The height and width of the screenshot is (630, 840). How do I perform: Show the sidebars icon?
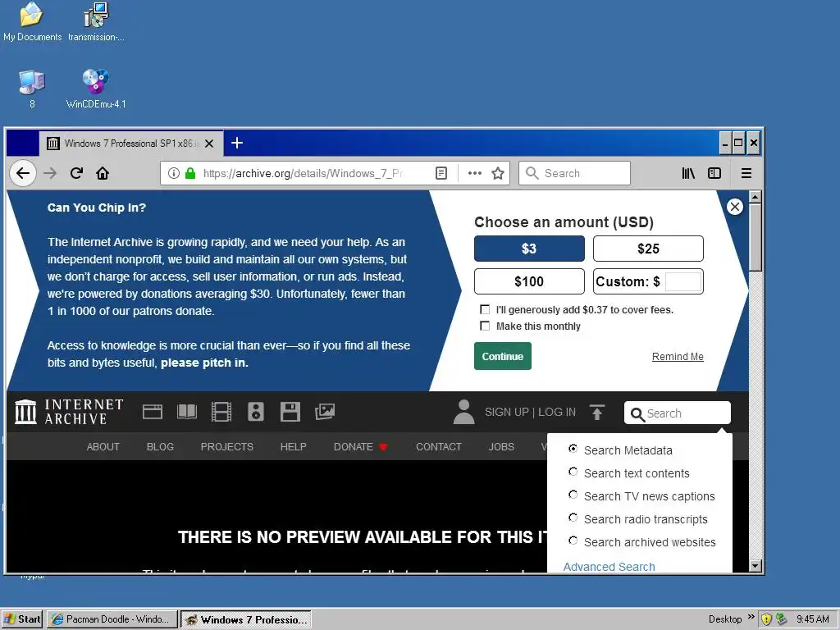coord(714,173)
